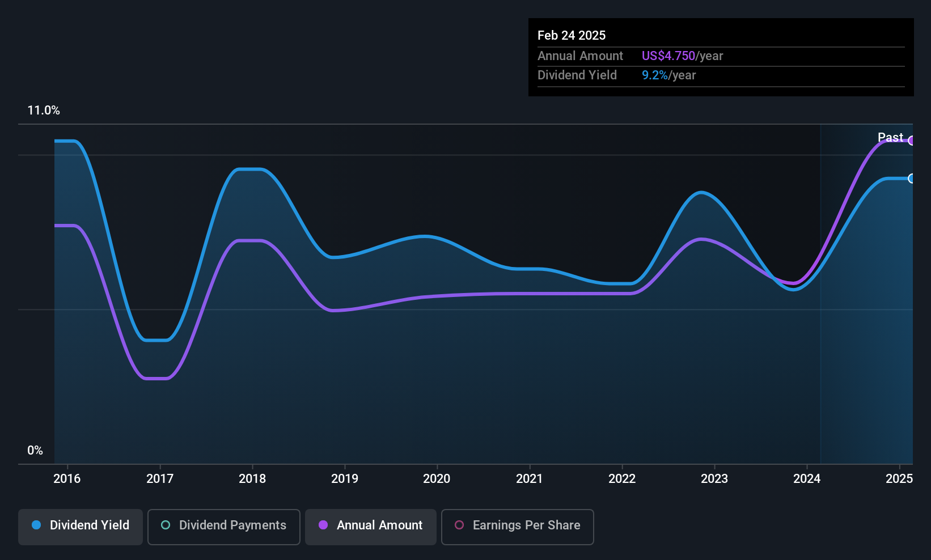Click the 2022 axis label
931x560 pixels.
622,478
